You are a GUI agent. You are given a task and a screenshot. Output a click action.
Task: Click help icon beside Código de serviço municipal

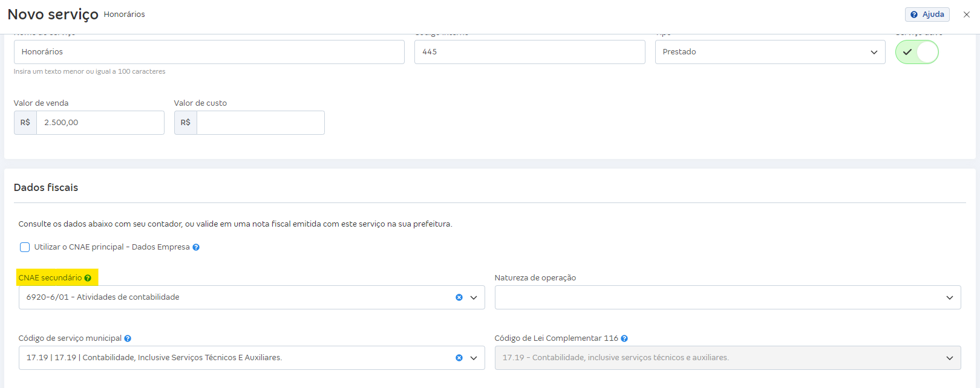(128, 338)
